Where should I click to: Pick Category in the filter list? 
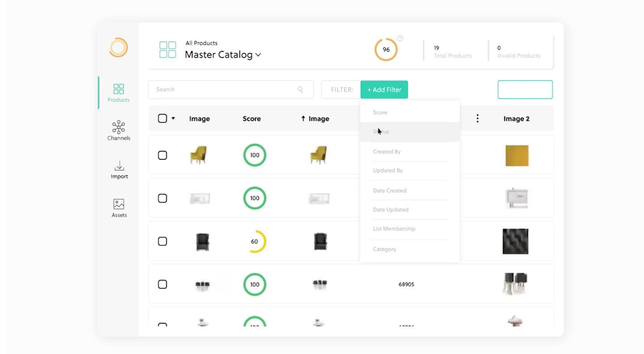(384, 249)
